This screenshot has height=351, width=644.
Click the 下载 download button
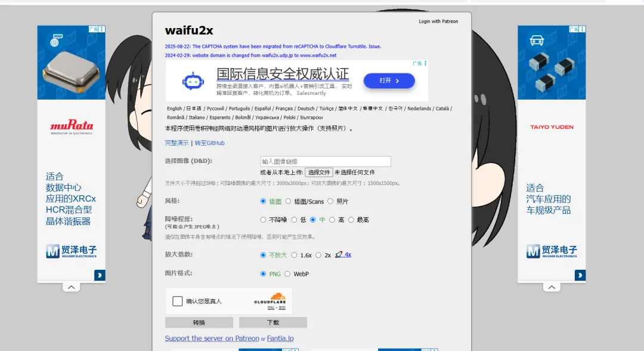click(x=273, y=322)
